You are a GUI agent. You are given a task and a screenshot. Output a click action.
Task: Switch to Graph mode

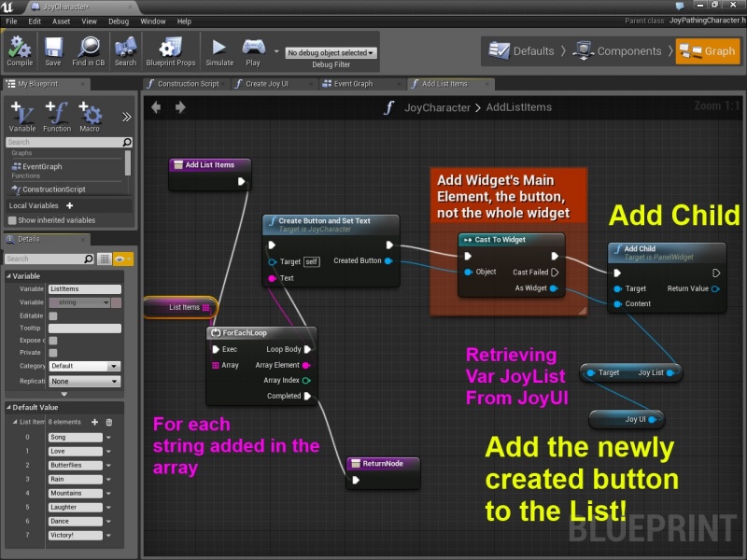[x=708, y=51]
